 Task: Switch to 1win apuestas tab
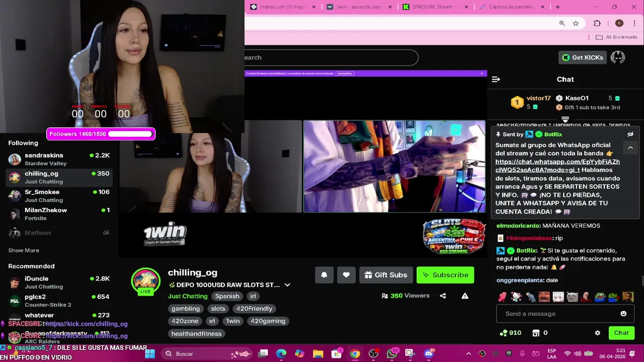(x=359, y=7)
